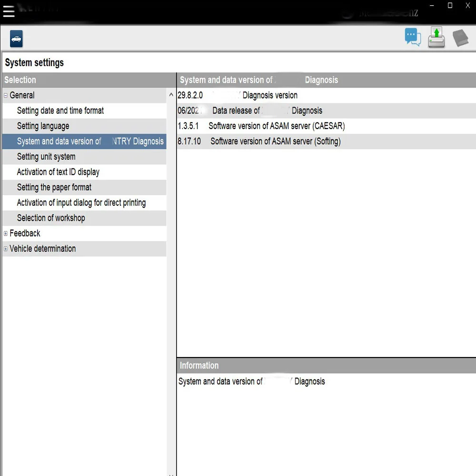Open the gray help book icon
Viewport: 476px width, 476px height.
click(x=460, y=38)
